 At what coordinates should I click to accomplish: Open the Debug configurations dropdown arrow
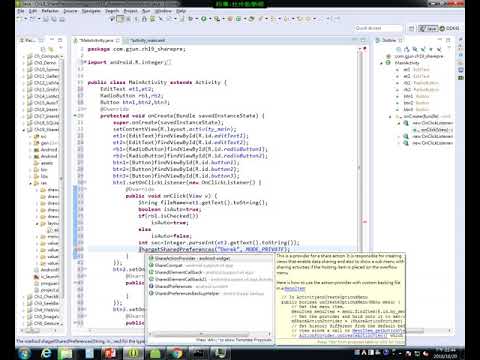coord(197,19)
